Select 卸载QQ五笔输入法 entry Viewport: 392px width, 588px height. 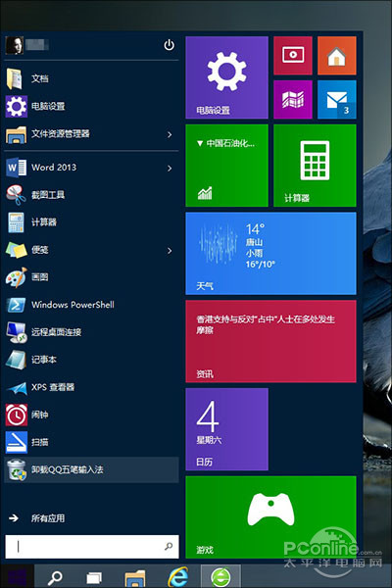91,469
